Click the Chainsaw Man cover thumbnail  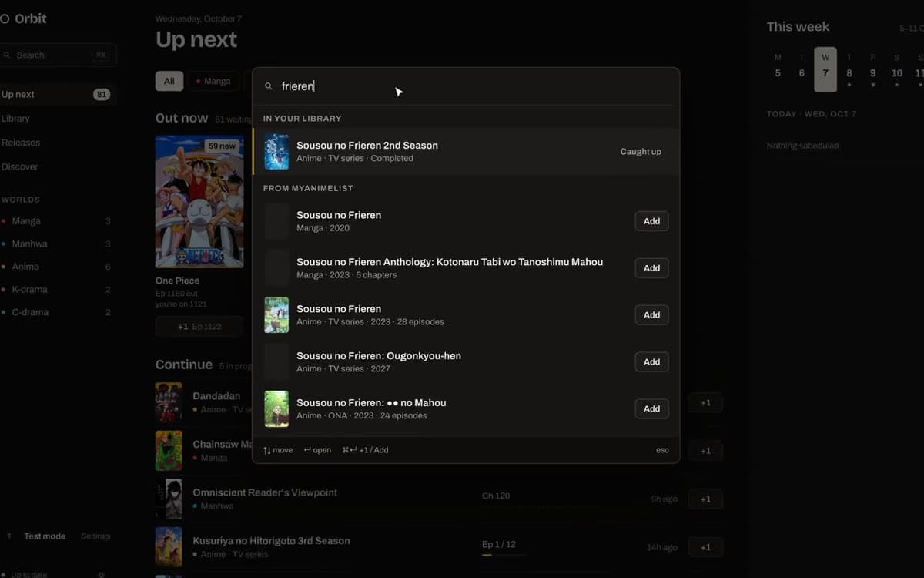pos(169,451)
